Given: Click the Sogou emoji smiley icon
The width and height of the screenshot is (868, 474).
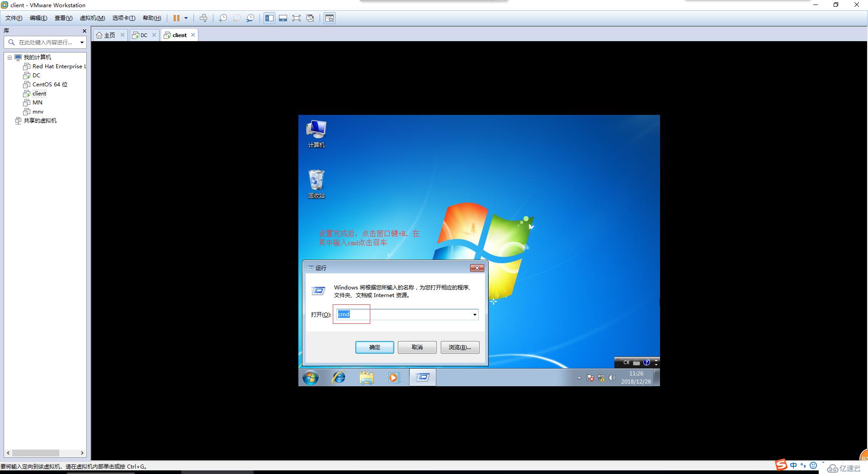Looking at the screenshot, I should 813,465.
